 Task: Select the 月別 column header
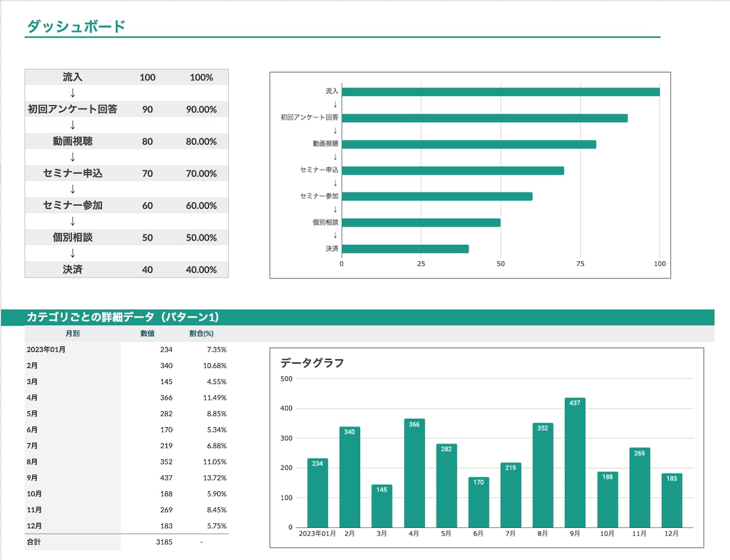point(72,334)
